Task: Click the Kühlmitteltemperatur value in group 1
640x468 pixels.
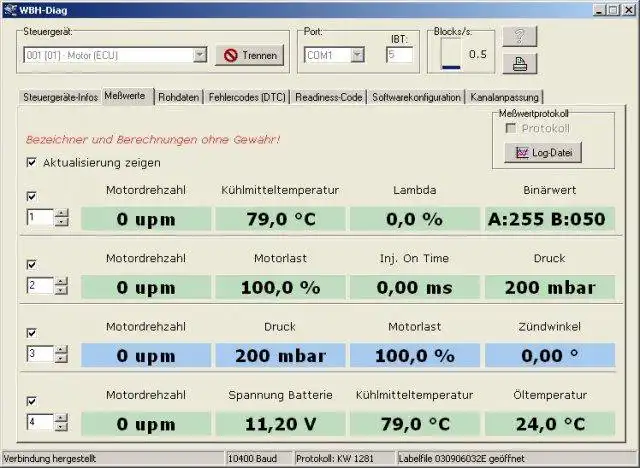Action: pos(280,219)
